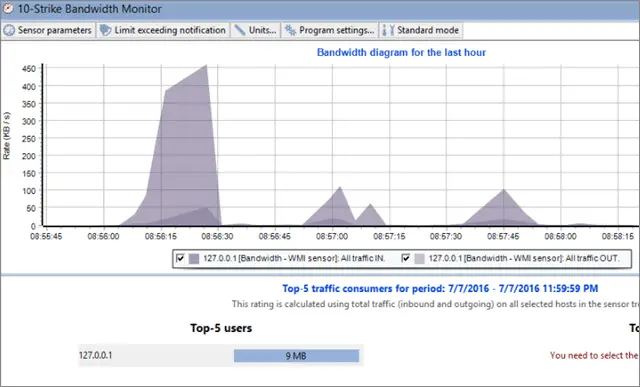Open Program settings...

tap(329, 30)
